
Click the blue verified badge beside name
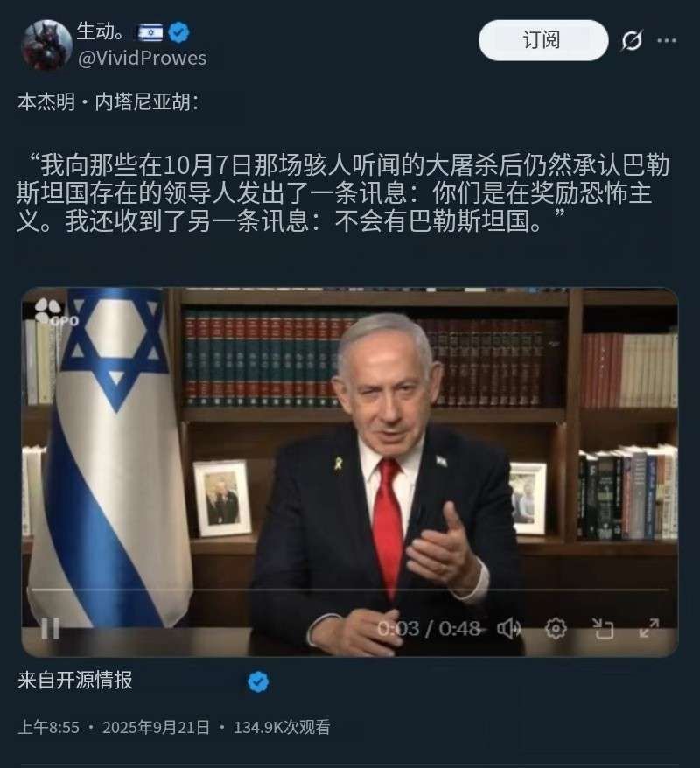tap(178, 32)
